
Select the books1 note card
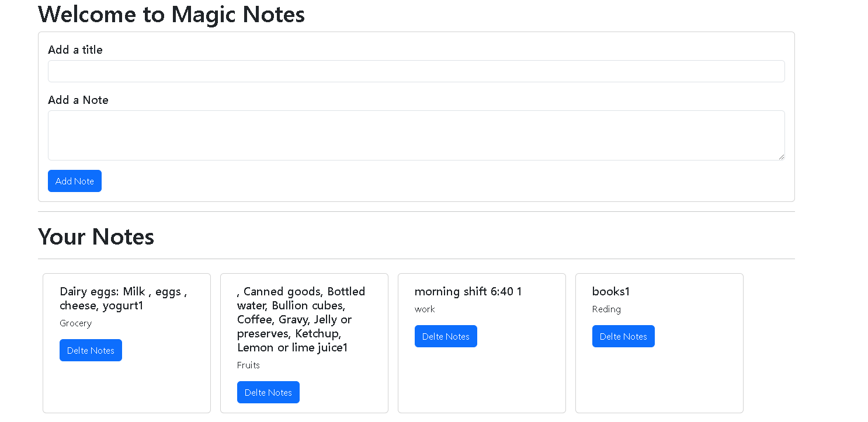[659, 379]
